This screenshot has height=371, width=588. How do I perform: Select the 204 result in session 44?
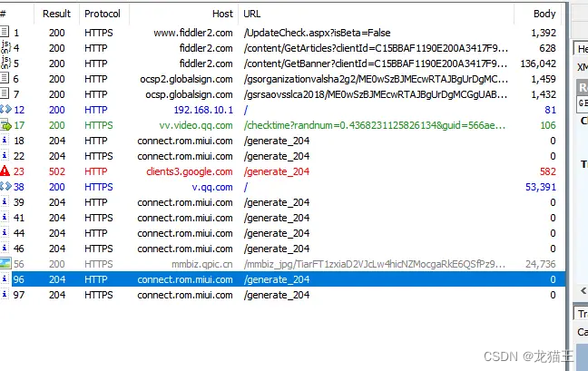pos(57,233)
